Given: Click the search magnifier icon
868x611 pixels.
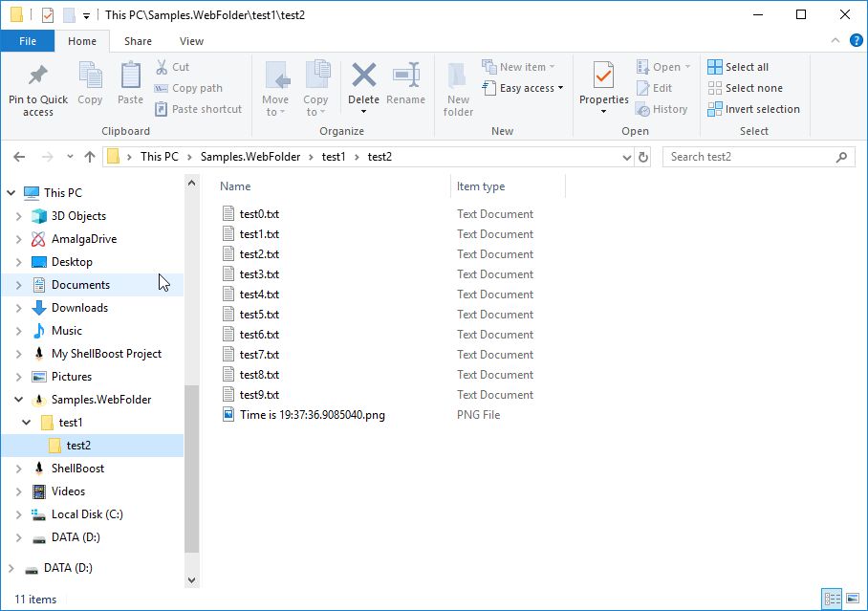Looking at the screenshot, I should (841, 158).
